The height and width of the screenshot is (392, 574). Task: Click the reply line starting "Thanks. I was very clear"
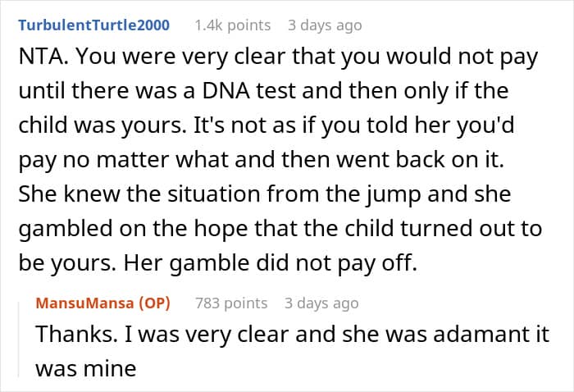(x=293, y=334)
